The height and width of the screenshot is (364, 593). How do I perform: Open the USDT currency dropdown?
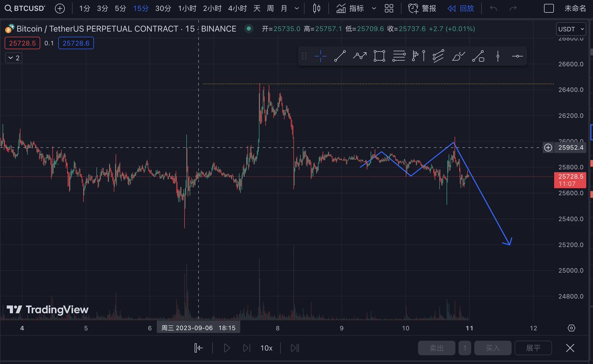click(x=570, y=29)
